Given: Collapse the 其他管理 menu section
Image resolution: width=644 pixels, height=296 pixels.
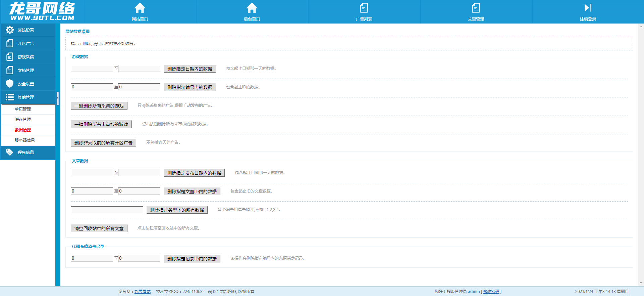Looking at the screenshot, I should tap(28, 97).
